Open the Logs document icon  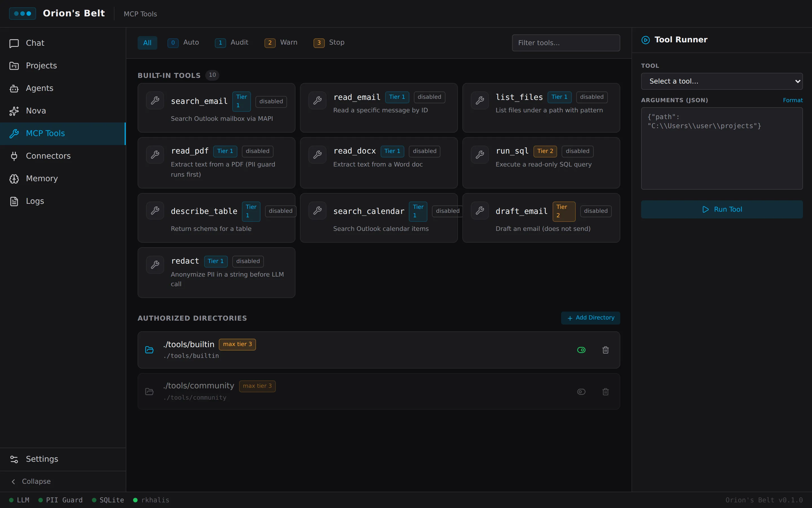(x=14, y=201)
